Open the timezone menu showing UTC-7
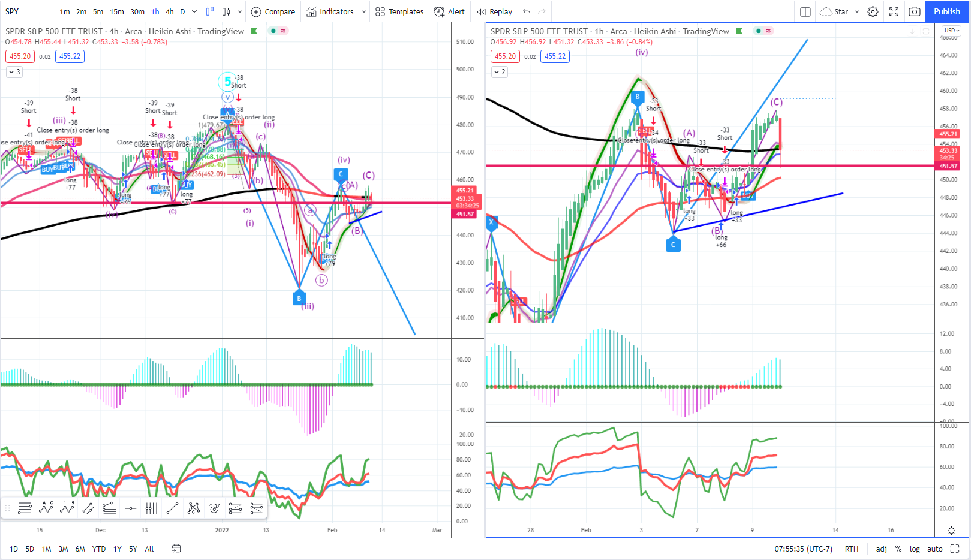Image resolution: width=971 pixels, height=560 pixels. tap(803, 549)
